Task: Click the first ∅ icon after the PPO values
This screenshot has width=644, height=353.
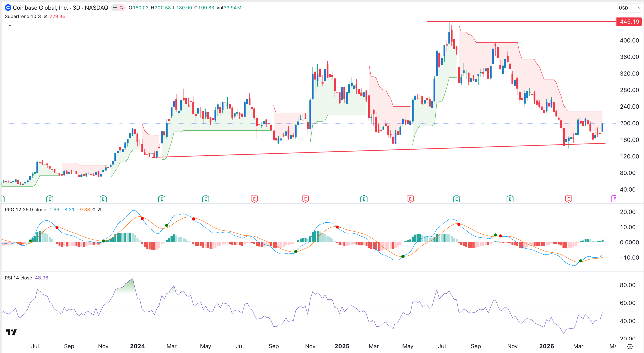Action: [94, 209]
